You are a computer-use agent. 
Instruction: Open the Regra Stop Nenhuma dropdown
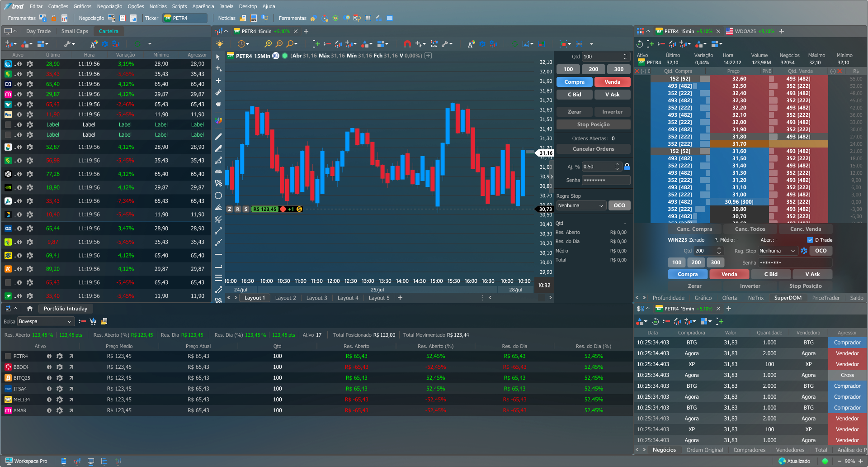click(581, 205)
